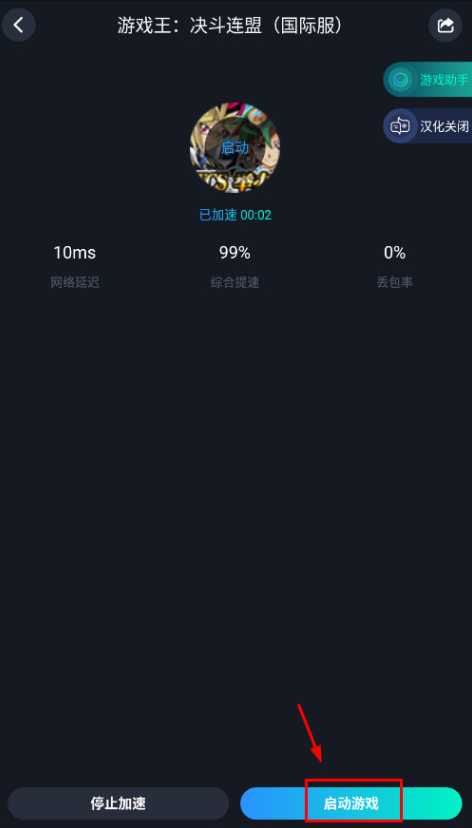Tap the 10ms latency value
Viewport: 472px width, 828px height.
tap(74, 253)
